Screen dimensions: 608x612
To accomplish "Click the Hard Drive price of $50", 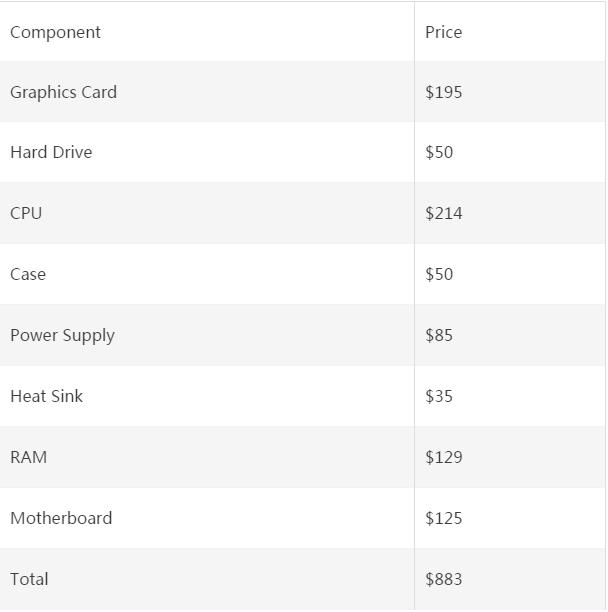I will pyautogui.click(x=439, y=152).
